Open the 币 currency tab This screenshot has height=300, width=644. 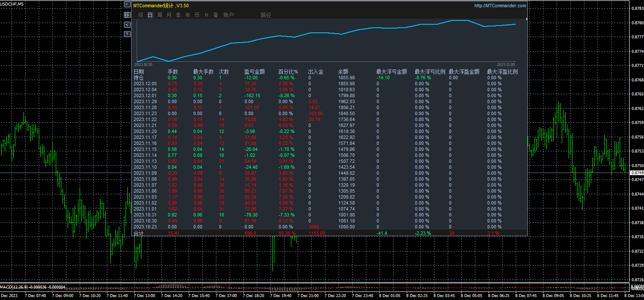tap(197, 15)
